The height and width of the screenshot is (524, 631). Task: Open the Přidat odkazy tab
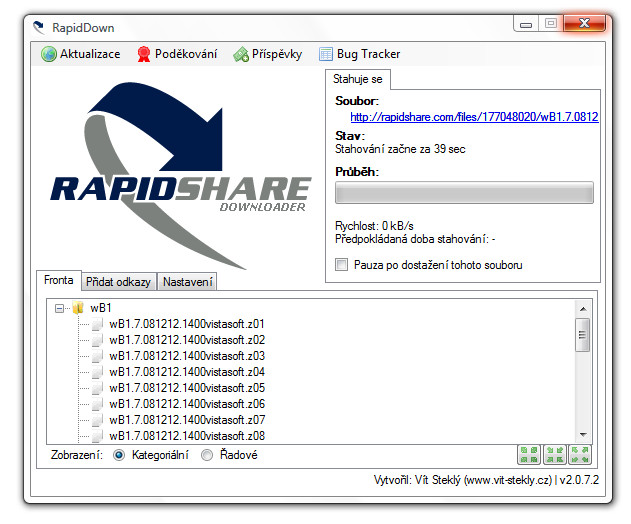click(x=118, y=282)
